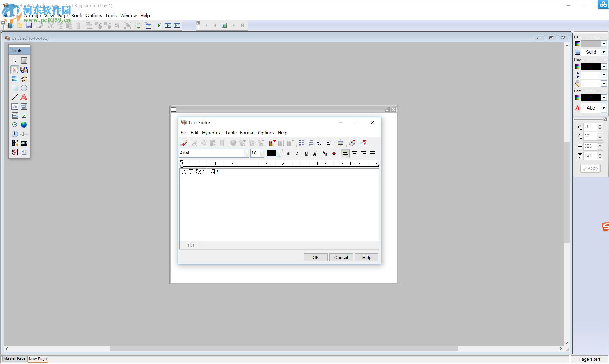Toggle Superscript formatting in Text Editor
This screenshot has height=364, width=609.
pos(315,153)
